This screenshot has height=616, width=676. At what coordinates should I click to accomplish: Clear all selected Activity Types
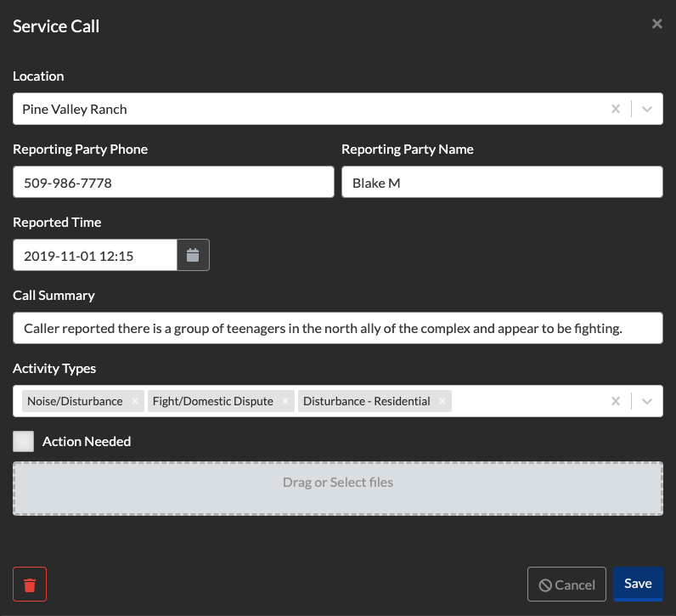coord(616,401)
